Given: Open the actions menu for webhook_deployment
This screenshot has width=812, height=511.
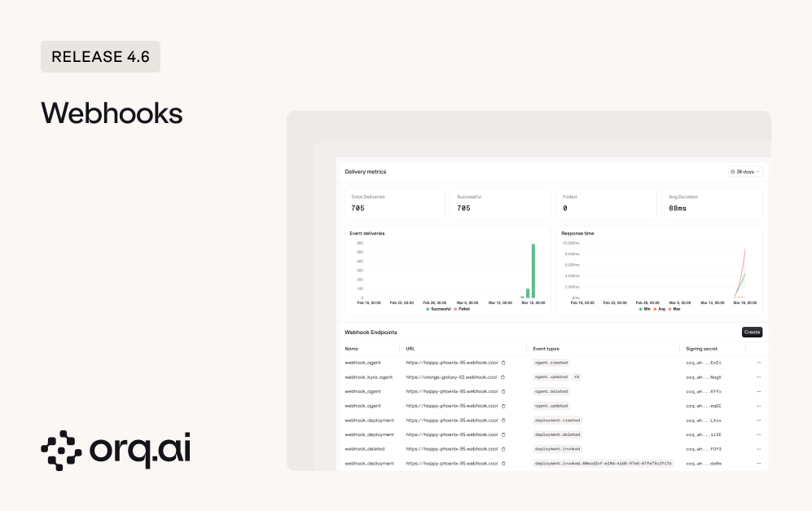Looking at the screenshot, I should [x=758, y=421].
